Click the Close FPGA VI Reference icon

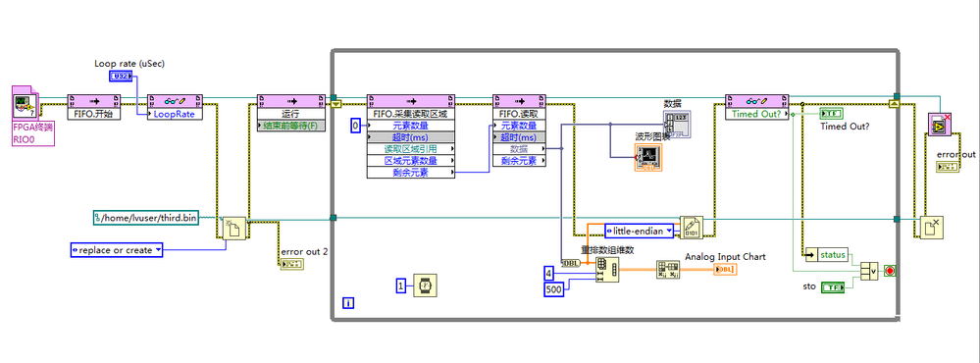(940, 125)
